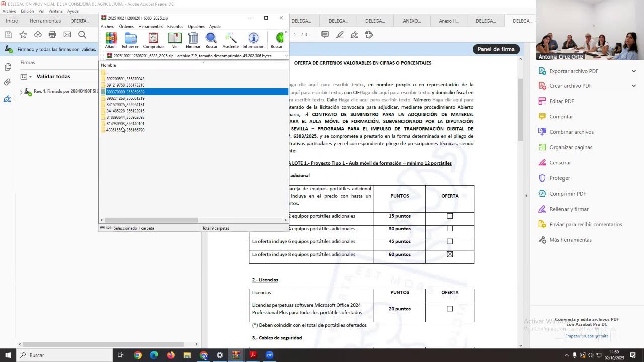The height and width of the screenshot is (362, 644).
Task: Click the Organizar páginas icon
Action: point(542,147)
